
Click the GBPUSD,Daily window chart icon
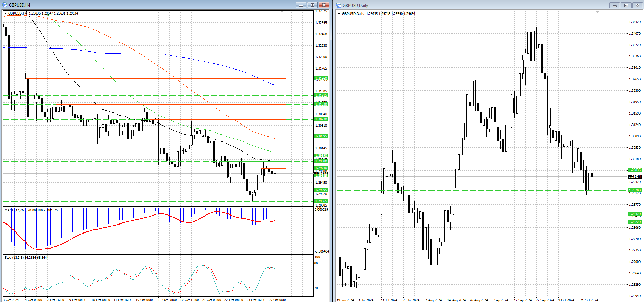[339, 5]
